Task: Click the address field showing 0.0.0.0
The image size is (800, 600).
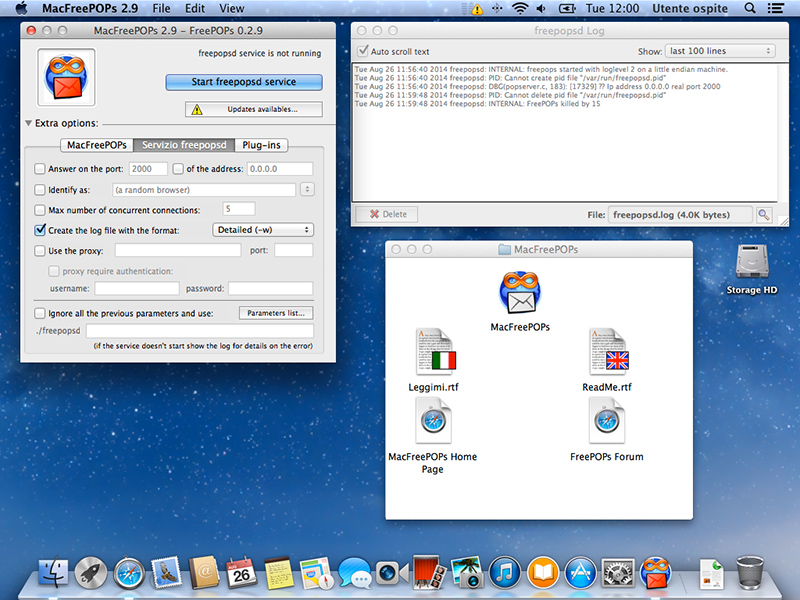Action: [280, 169]
